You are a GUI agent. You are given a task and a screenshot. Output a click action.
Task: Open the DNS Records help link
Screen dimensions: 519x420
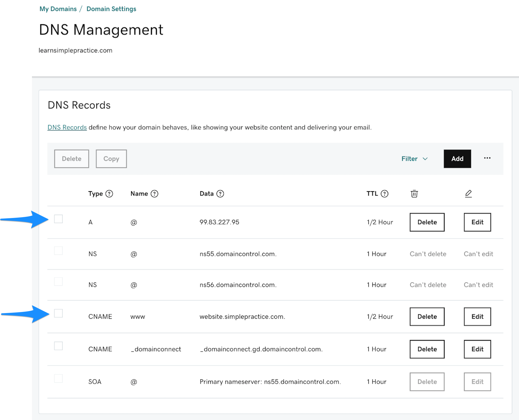[67, 127]
